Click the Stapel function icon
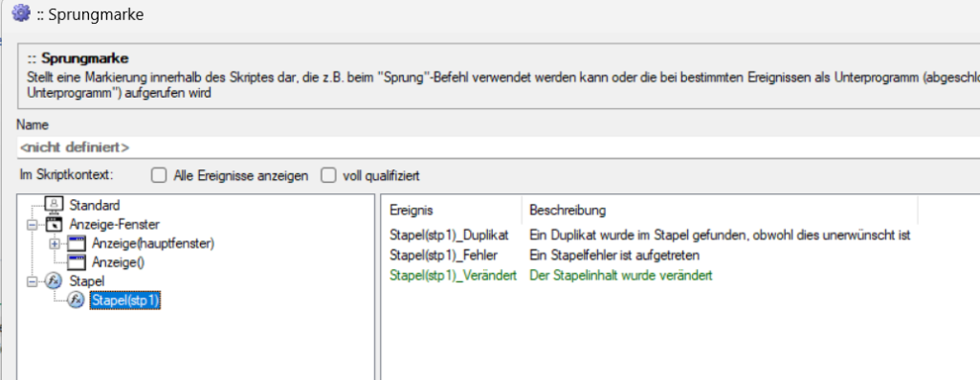The image size is (980, 380). (55, 281)
